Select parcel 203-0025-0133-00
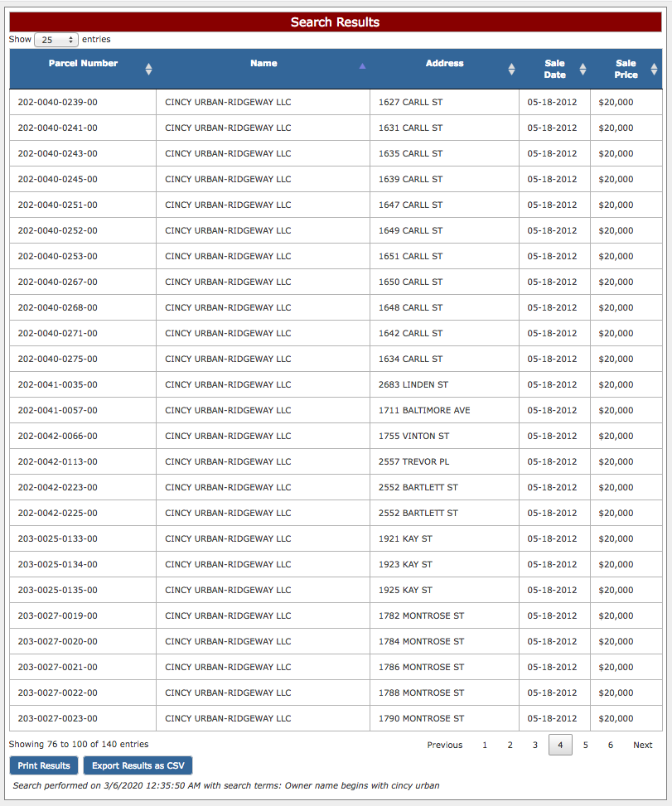Image resolution: width=672 pixels, height=806 pixels. click(x=57, y=539)
